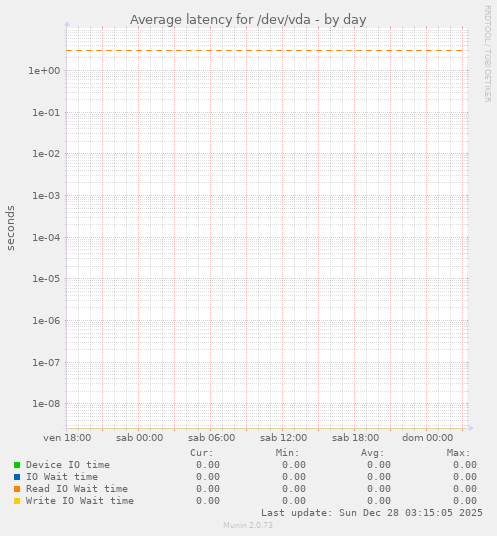
Task: Select the 'IO Wait time' legend label
Action: tap(62, 477)
